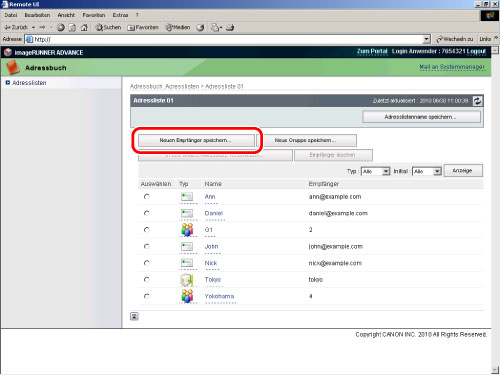
Task: Select the radio button for Yokohama
Action: coord(146,296)
